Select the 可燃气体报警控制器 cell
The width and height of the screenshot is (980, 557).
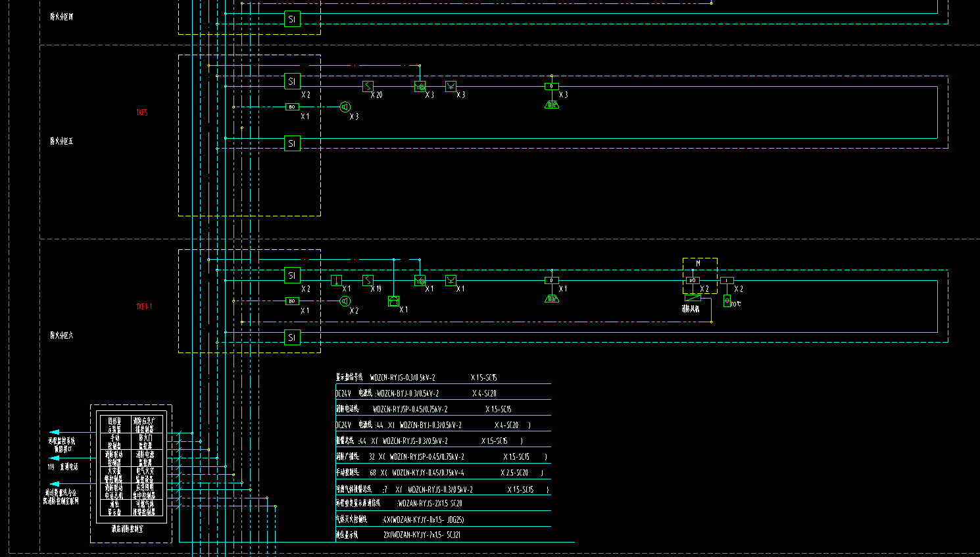145,508
